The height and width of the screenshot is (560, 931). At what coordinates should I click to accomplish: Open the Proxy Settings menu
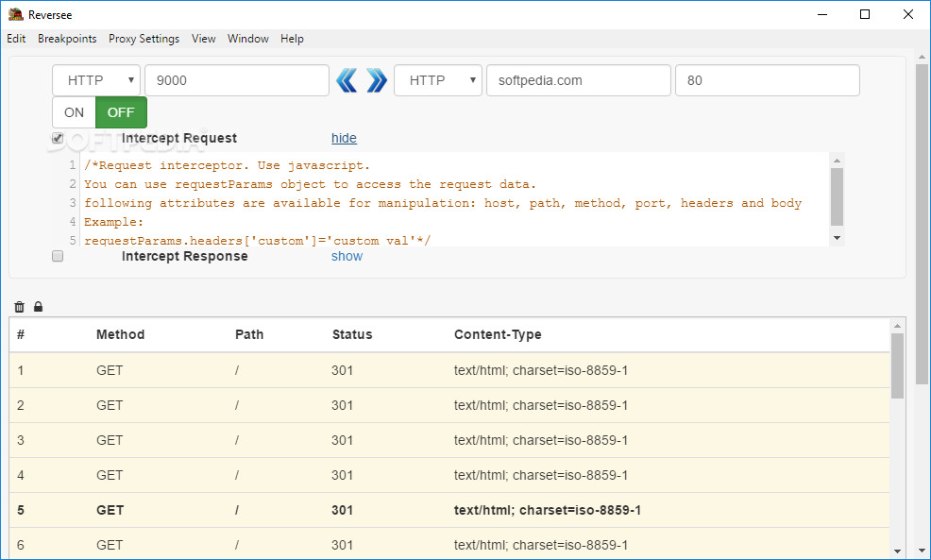point(144,39)
